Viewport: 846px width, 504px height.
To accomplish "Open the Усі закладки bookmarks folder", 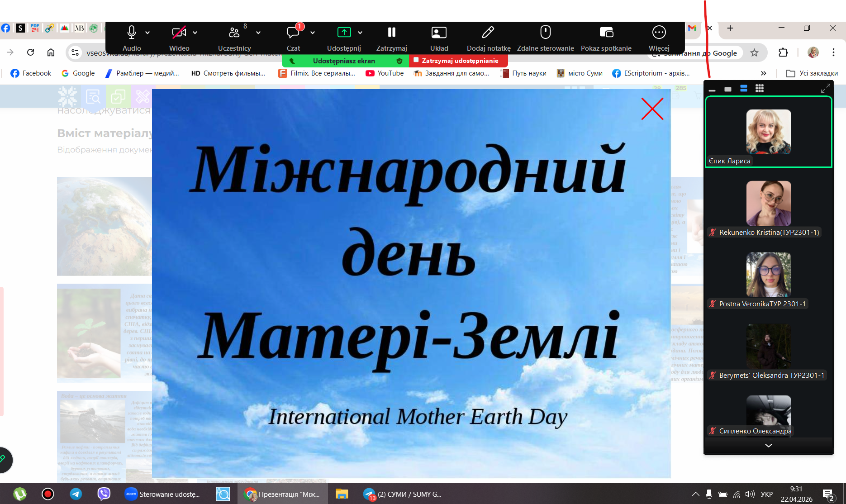I will pos(812,73).
